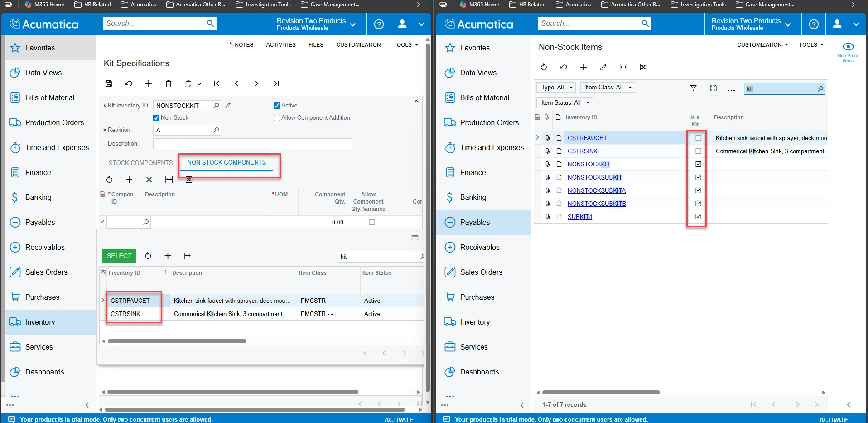
Task: Save the kit specification in left window
Action: [109, 83]
